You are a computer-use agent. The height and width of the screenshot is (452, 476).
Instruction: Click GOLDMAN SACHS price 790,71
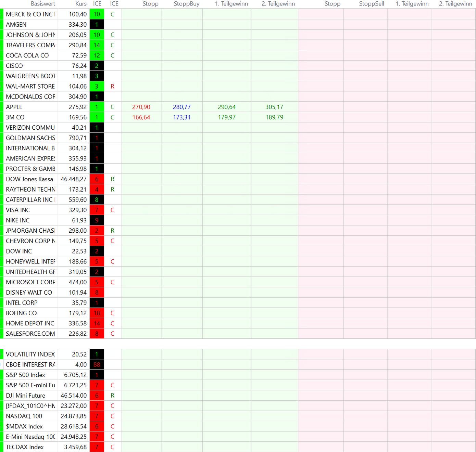coord(77,138)
